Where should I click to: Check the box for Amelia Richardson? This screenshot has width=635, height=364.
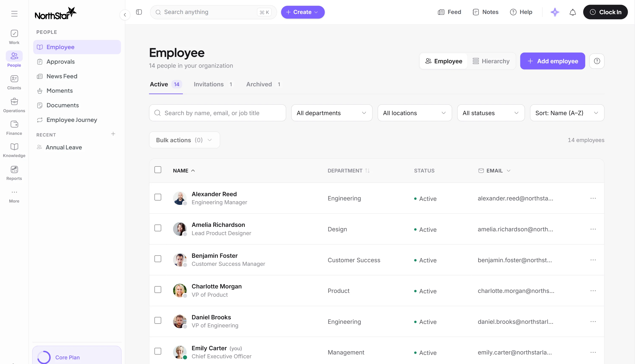pos(158,228)
